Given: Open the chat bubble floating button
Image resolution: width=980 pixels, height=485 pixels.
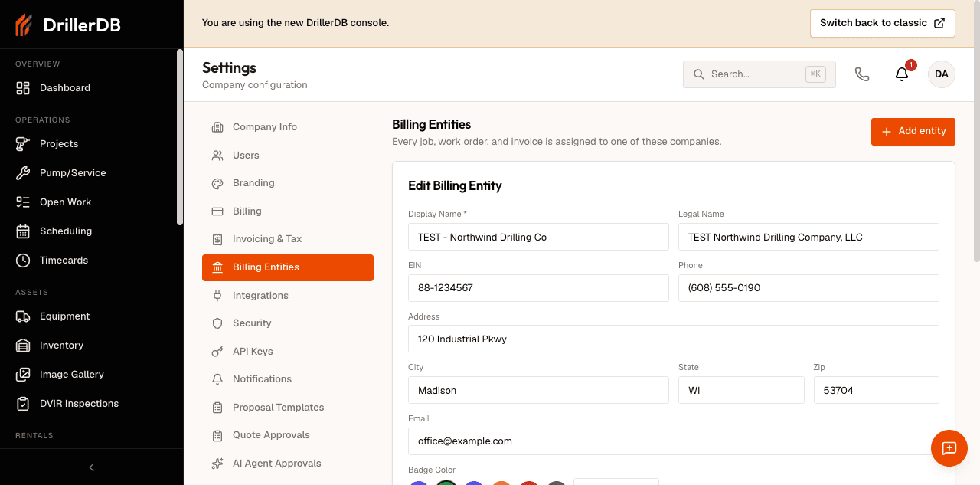Looking at the screenshot, I should (x=949, y=448).
